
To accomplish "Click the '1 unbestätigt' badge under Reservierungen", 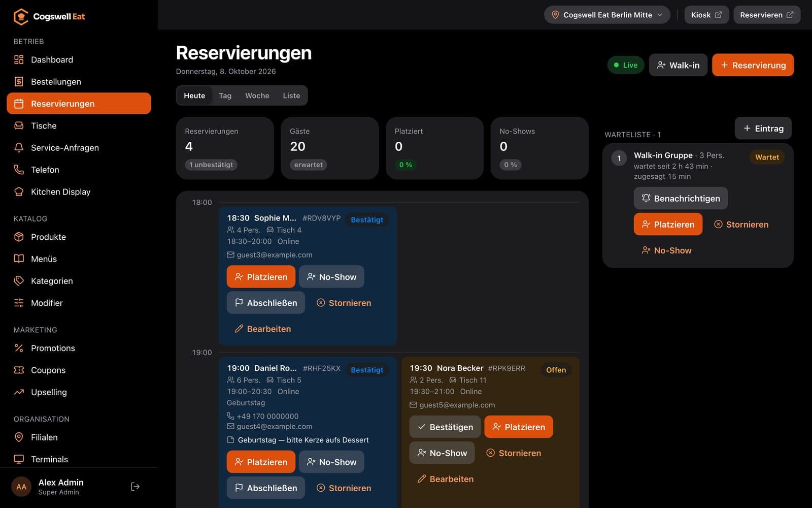I will [x=211, y=165].
